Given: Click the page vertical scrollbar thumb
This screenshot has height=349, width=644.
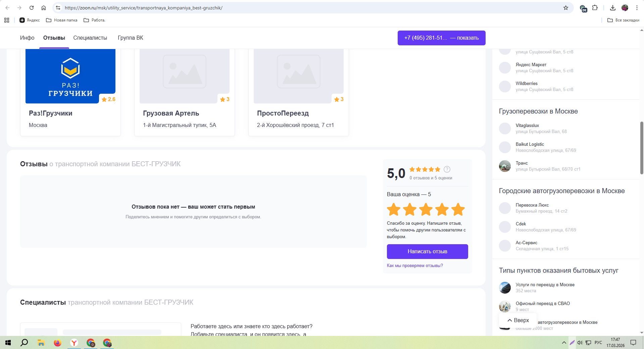Looking at the screenshot, I should pos(642,148).
